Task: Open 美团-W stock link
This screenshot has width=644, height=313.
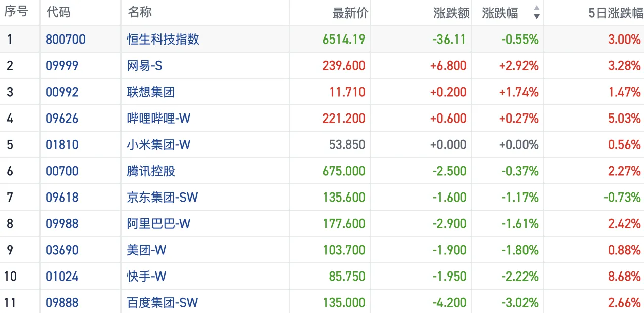Action: (147, 250)
